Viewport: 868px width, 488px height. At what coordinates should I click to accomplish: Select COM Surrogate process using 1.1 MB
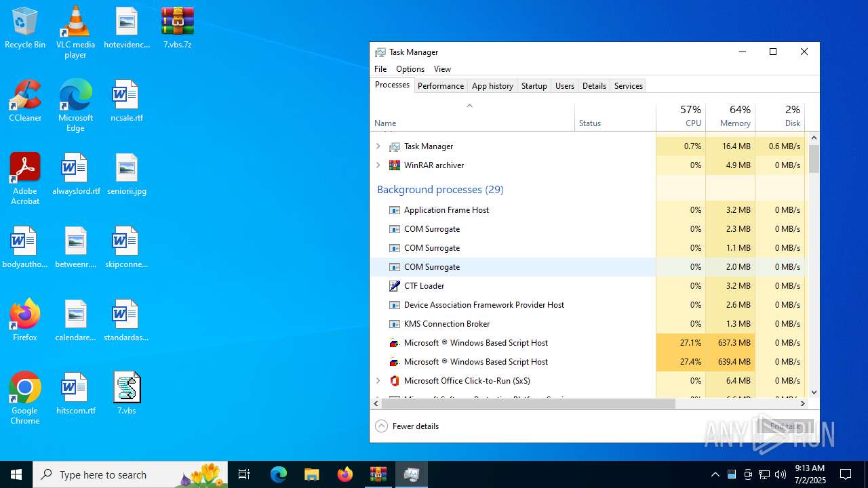tap(587, 248)
